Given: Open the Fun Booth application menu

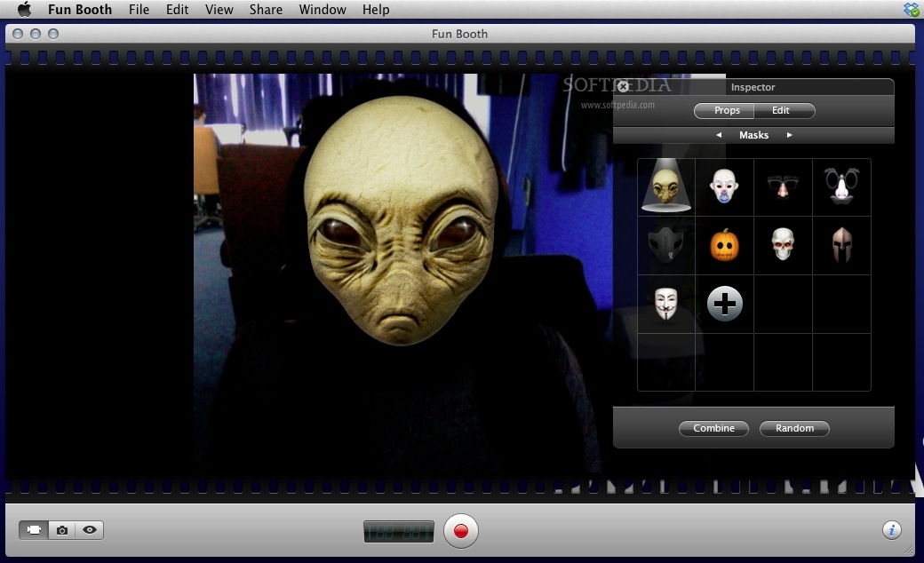Looking at the screenshot, I should pos(80,10).
